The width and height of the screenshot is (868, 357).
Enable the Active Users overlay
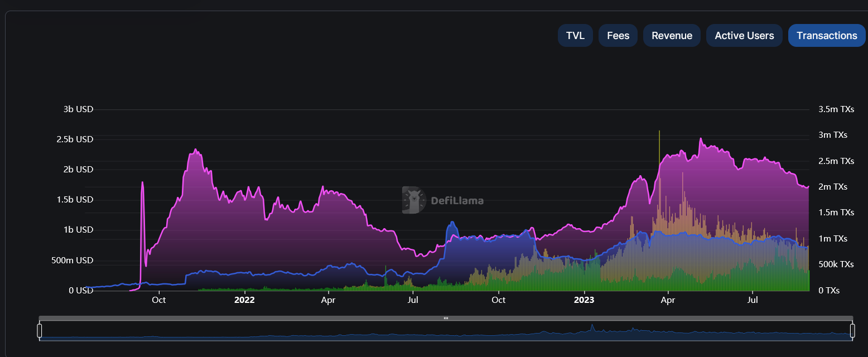pos(744,35)
